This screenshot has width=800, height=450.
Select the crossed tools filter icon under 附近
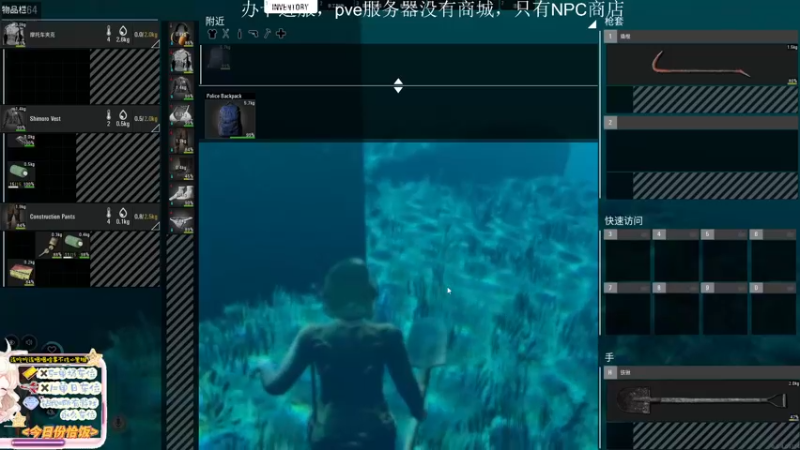coord(226,34)
